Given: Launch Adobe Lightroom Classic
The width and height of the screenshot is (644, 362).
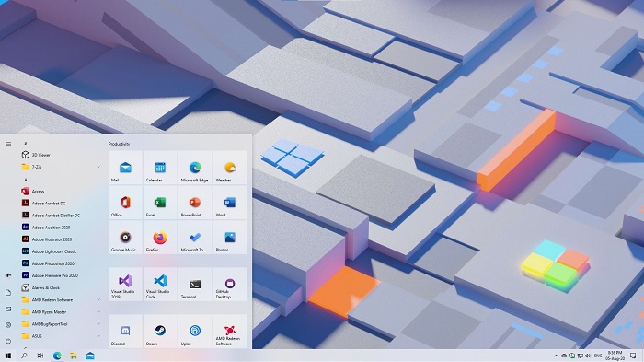Looking at the screenshot, I should pyautogui.click(x=61, y=251).
